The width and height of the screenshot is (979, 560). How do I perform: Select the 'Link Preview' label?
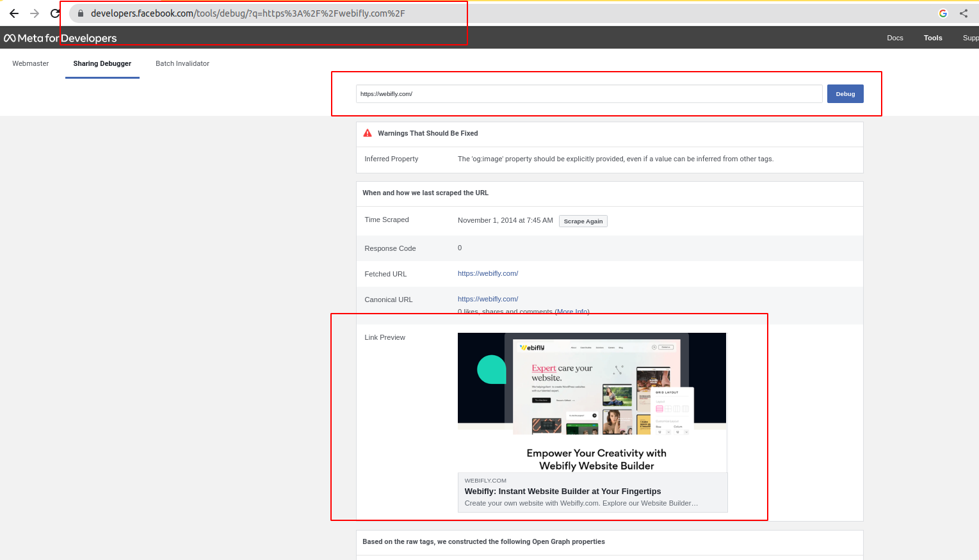click(385, 337)
